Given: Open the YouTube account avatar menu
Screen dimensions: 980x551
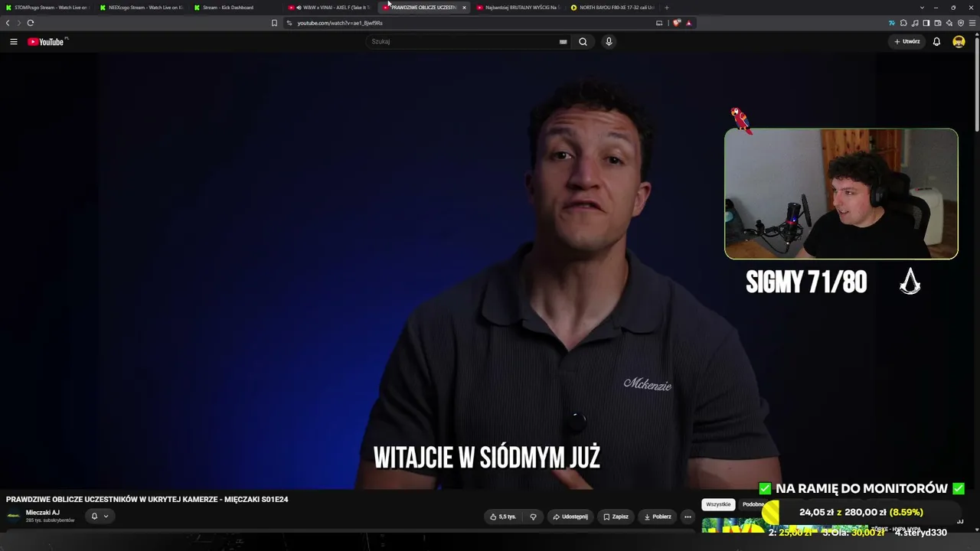Looking at the screenshot, I should [x=959, y=41].
